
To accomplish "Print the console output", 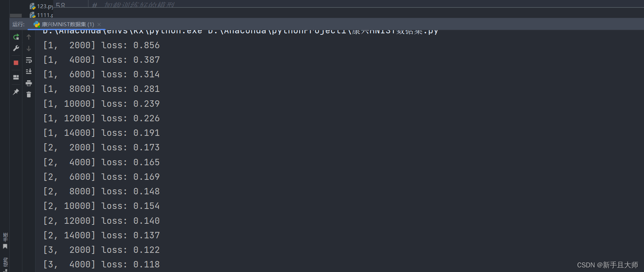I will pyautogui.click(x=29, y=83).
